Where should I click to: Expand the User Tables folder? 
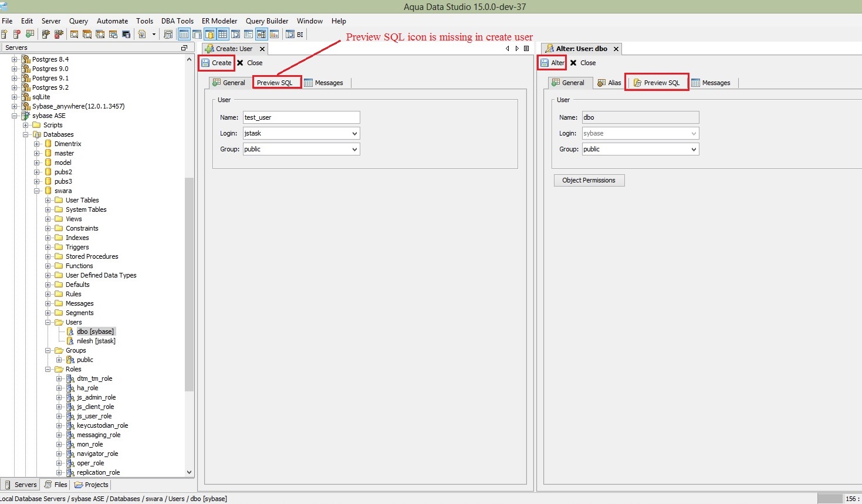(x=48, y=200)
